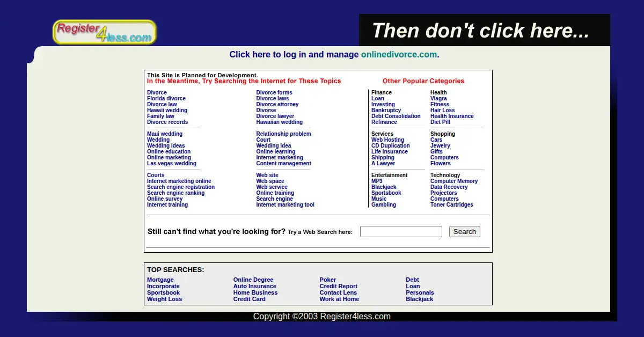The image size is (644, 337).
Task: Click the Hair Loss link
Action: click(443, 111)
